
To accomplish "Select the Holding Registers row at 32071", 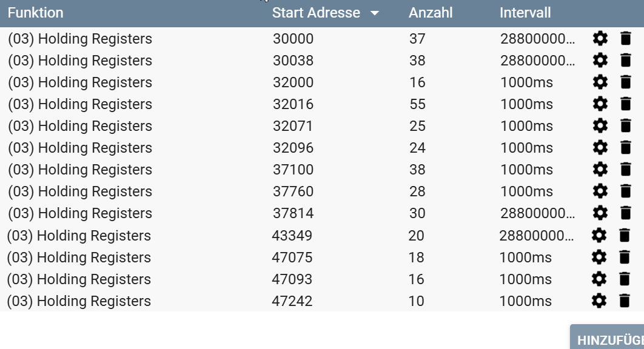I will tap(80, 126).
